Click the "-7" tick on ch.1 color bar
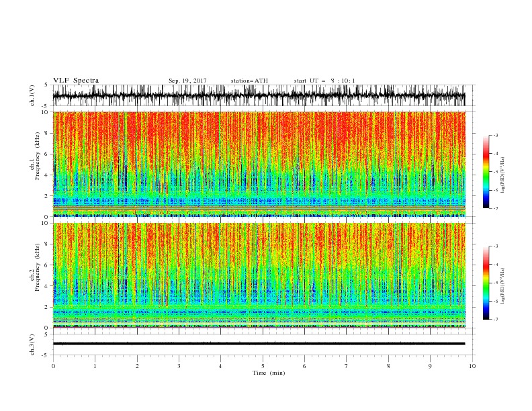This screenshot has width=532, height=411. click(495, 208)
